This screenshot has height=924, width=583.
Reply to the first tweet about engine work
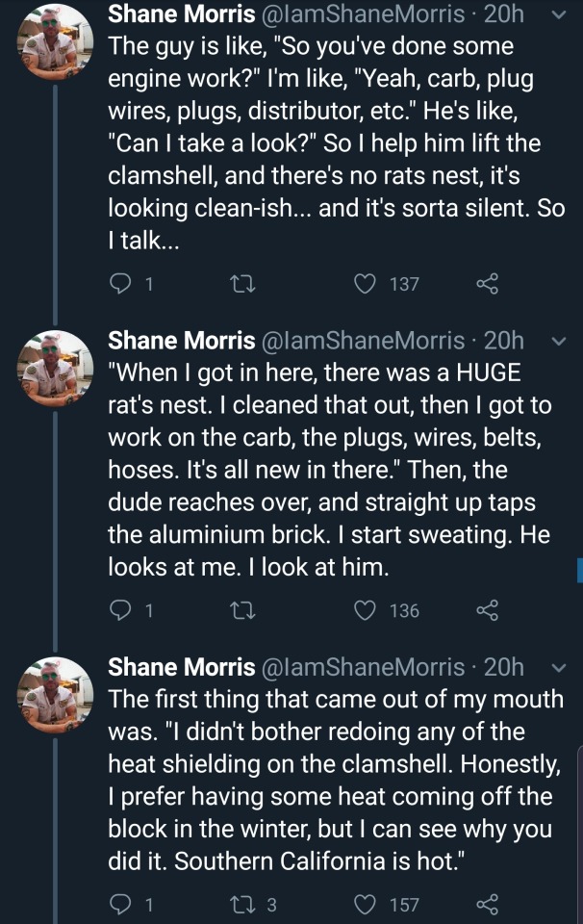pyautogui.click(x=121, y=284)
